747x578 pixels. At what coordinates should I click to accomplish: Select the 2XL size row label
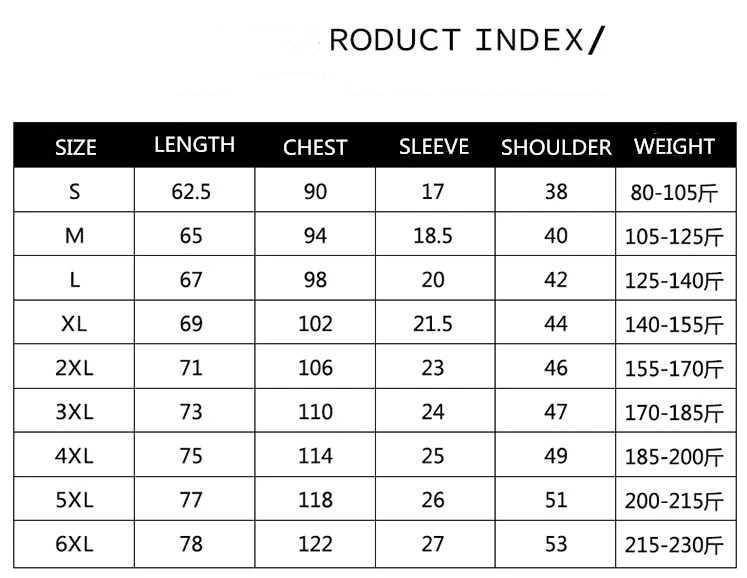click(74, 368)
